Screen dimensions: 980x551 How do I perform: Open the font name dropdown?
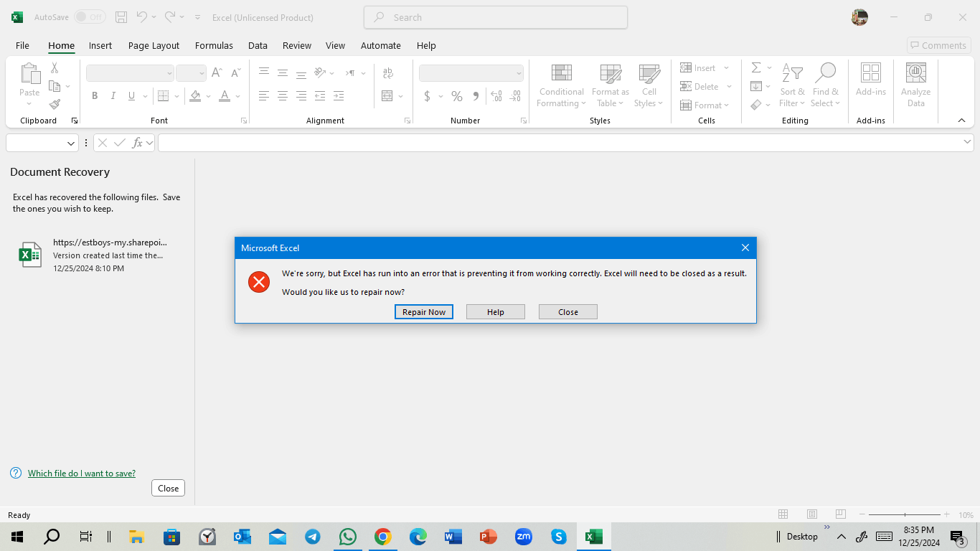tap(169, 73)
